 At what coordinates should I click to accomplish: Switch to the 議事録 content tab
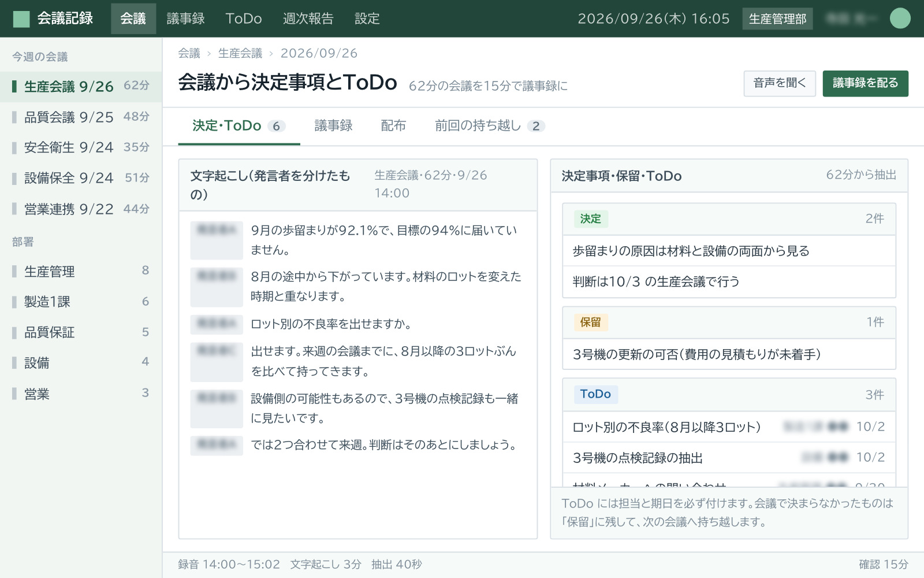point(334,126)
